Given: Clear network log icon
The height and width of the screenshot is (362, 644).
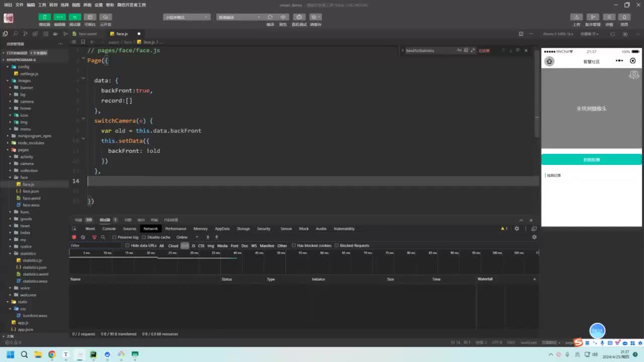Looking at the screenshot, I should 83,237.
